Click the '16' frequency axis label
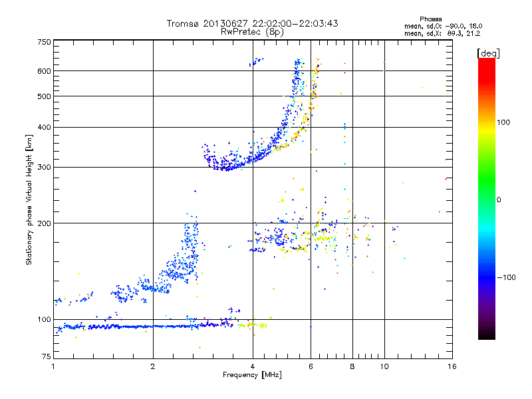The image size is (532, 399). pyautogui.click(x=452, y=366)
